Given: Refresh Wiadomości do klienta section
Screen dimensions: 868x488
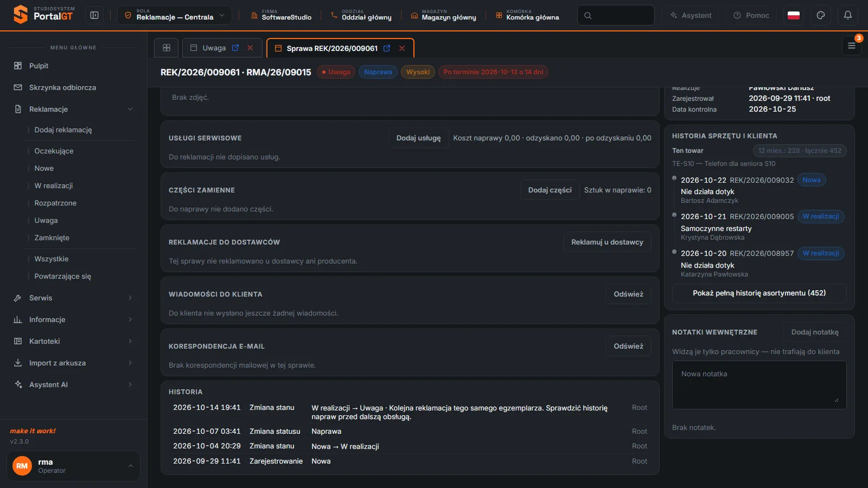Looking at the screenshot, I should click(628, 294).
